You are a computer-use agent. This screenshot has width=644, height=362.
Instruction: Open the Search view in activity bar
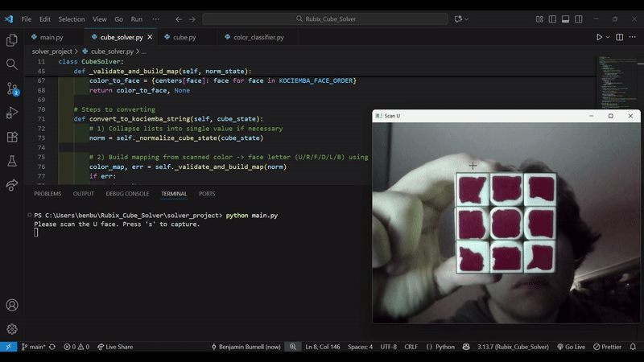(x=12, y=64)
